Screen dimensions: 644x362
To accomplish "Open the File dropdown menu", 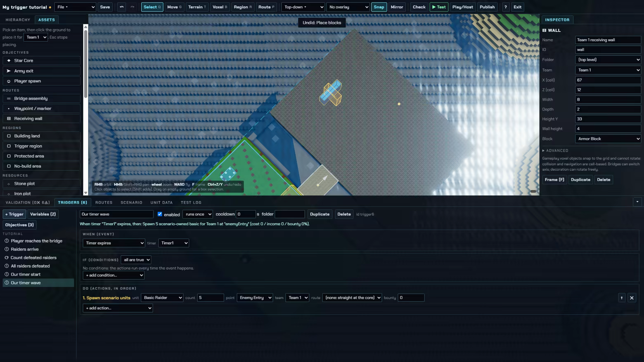I will coord(75,7).
